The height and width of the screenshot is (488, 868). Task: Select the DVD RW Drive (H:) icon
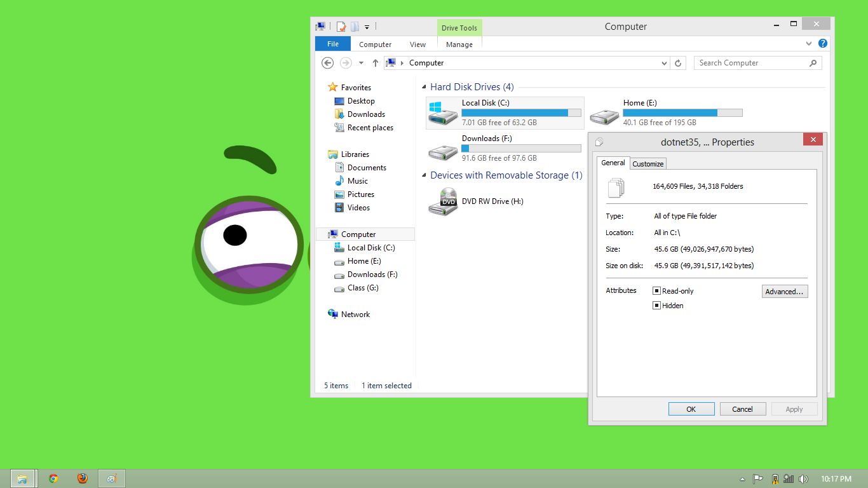pos(443,201)
